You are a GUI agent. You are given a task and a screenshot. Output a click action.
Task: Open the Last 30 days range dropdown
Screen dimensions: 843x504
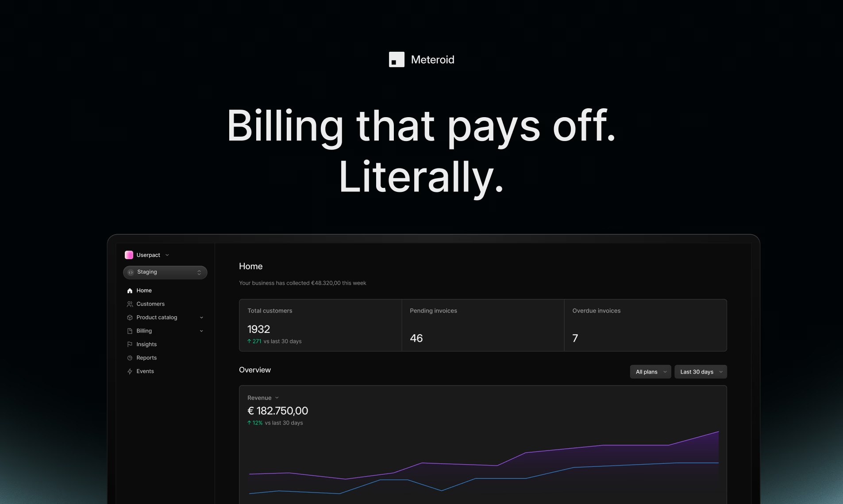point(701,372)
